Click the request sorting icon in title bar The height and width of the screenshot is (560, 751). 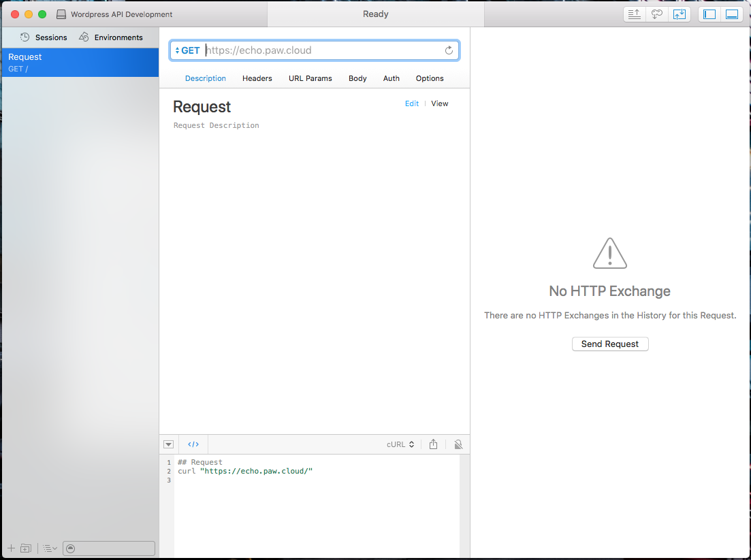tap(634, 14)
